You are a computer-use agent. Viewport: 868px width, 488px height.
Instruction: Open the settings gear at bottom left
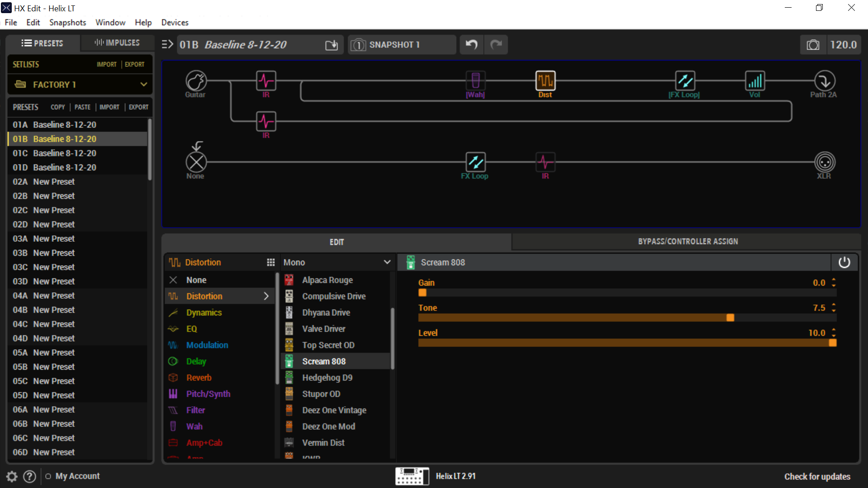point(12,476)
